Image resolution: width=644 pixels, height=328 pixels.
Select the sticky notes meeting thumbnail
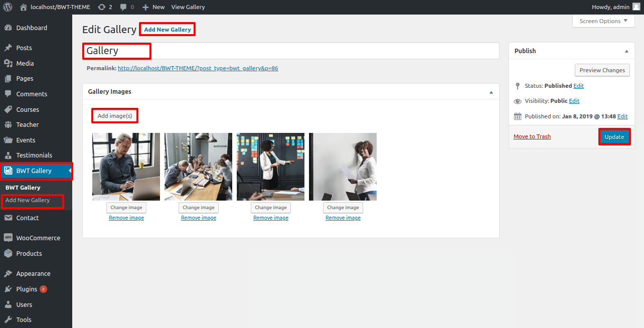(270, 167)
